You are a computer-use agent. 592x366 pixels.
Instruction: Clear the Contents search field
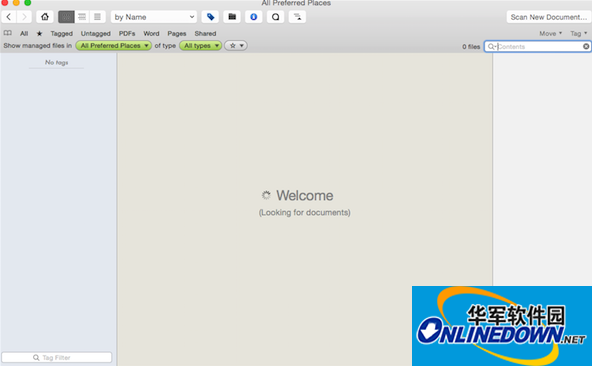click(586, 46)
